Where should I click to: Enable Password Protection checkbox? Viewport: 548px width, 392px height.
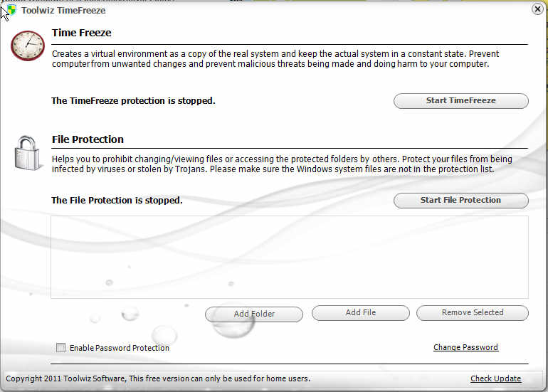60,347
